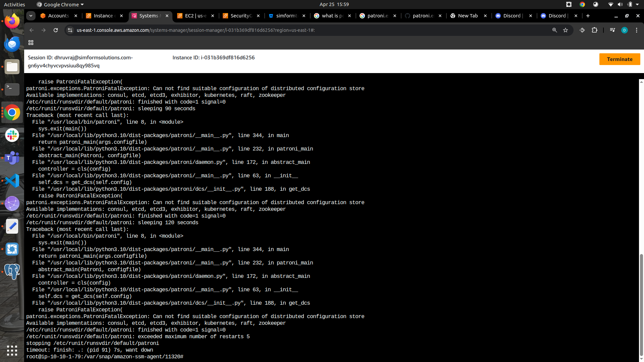Click the Terminate session button
The height and width of the screenshot is (362, 644).
619,59
